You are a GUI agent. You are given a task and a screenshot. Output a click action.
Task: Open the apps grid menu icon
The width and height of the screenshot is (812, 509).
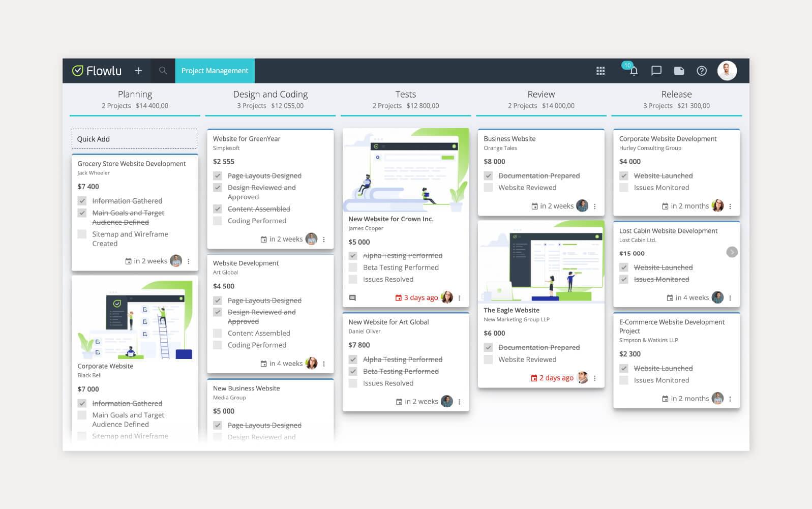click(600, 71)
